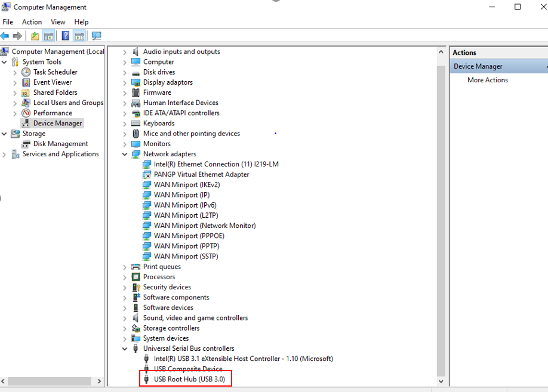The width and height of the screenshot is (548, 392).
Task: Collapse the Storage tree node
Action: click(4, 134)
